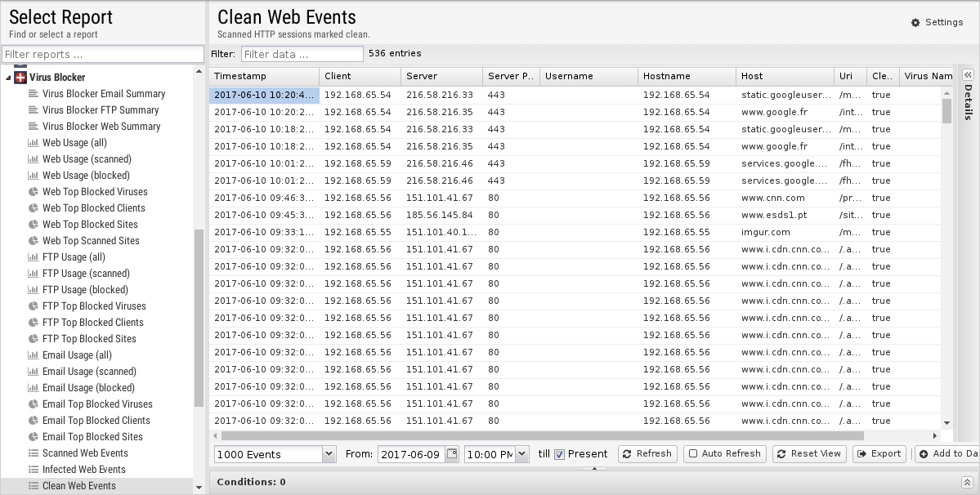The width and height of the screenshot is (980, 495).
Task: Click the refresh arrows icon on Reset View
Action: pos(781,454)
